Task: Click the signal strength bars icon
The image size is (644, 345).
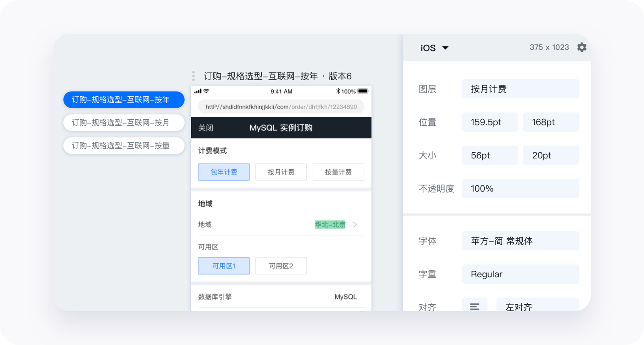Action: pyautogui.click(x=198, y=91)
